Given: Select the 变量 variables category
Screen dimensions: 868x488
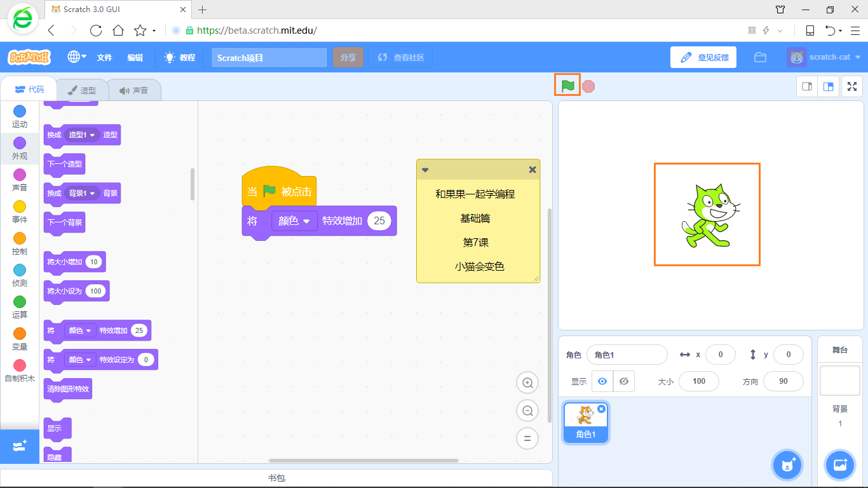Looking at the screenshot, I should [20, 339].
